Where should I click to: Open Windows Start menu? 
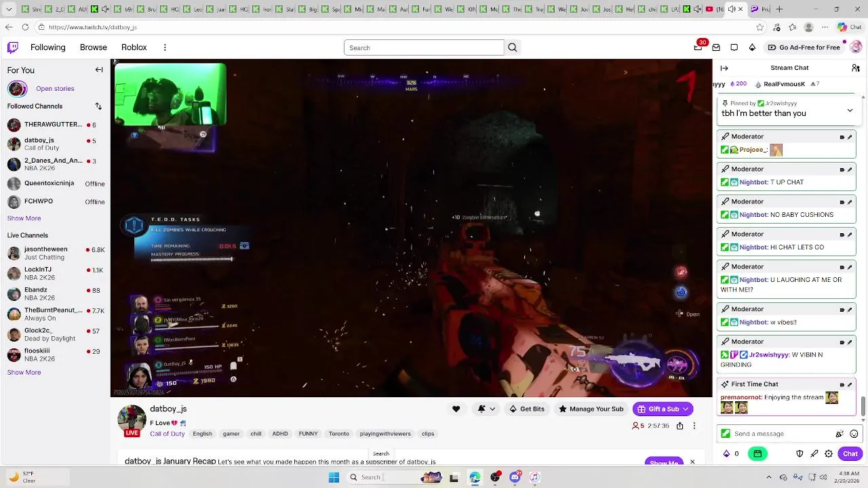(334, 477)
